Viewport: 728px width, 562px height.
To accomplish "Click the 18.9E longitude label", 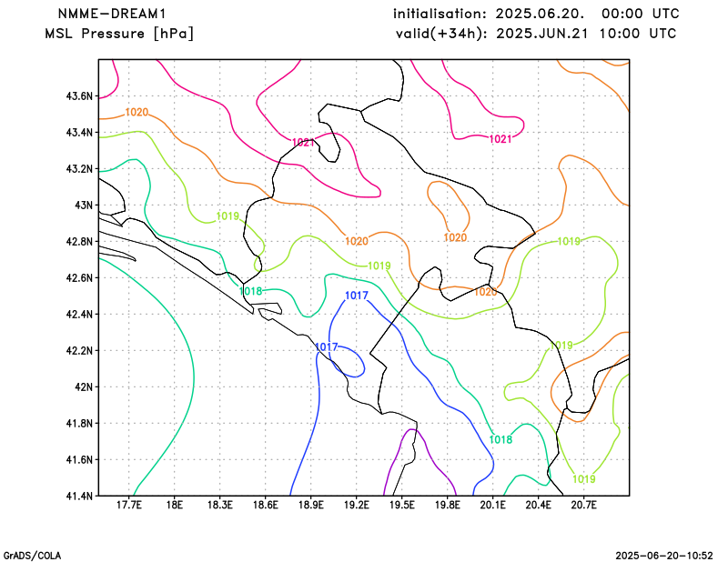I will point(311,505).
